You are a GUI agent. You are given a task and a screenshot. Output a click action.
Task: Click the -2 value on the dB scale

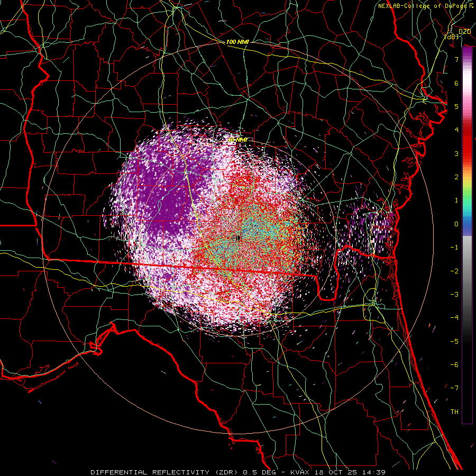coord(454,271)
